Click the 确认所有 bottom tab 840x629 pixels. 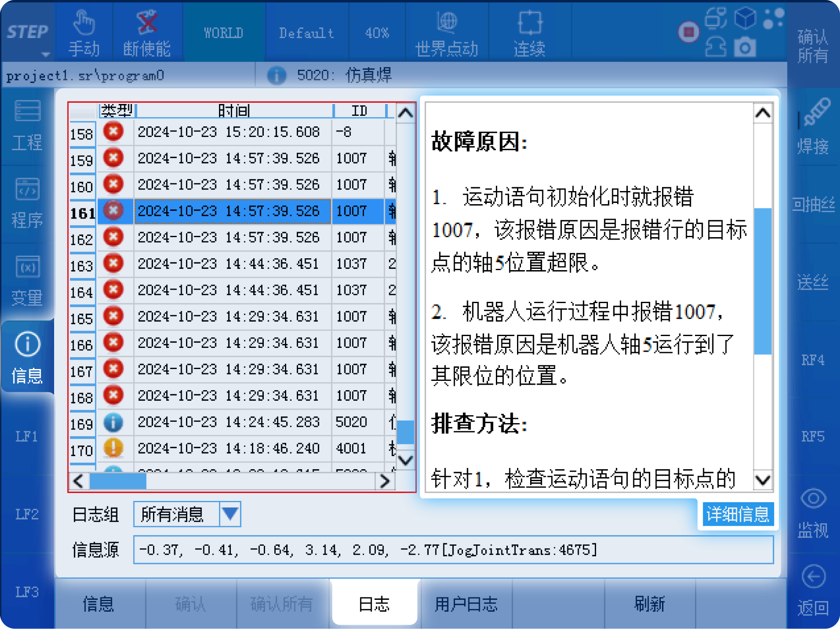coord(282,604)
